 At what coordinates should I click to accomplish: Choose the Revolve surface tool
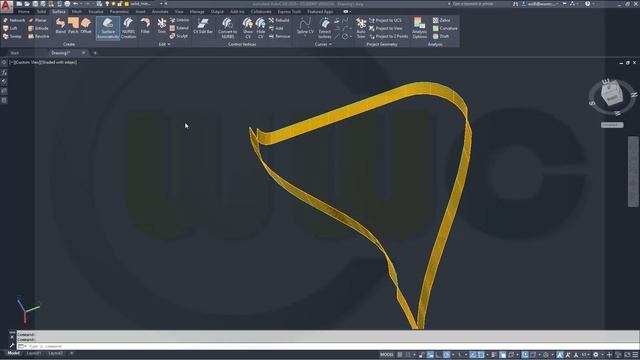click(39, 36)
